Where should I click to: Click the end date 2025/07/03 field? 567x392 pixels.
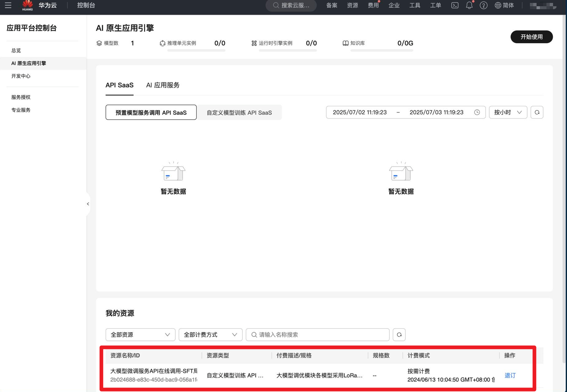[436, 113]
